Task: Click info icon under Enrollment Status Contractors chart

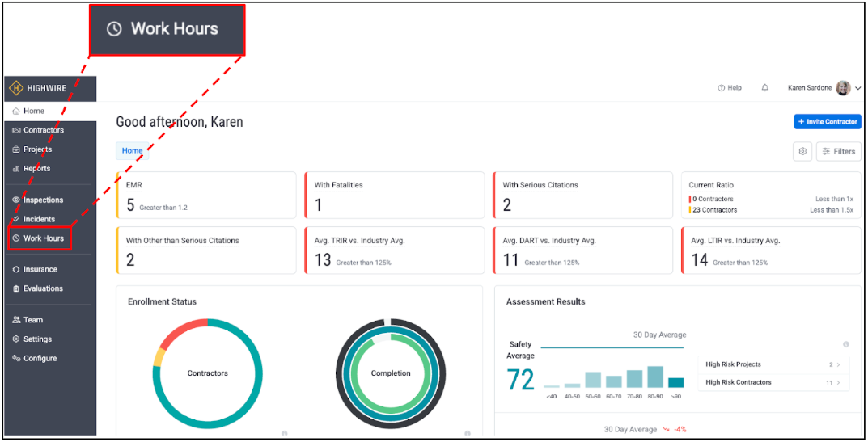Action: (284, 433)
